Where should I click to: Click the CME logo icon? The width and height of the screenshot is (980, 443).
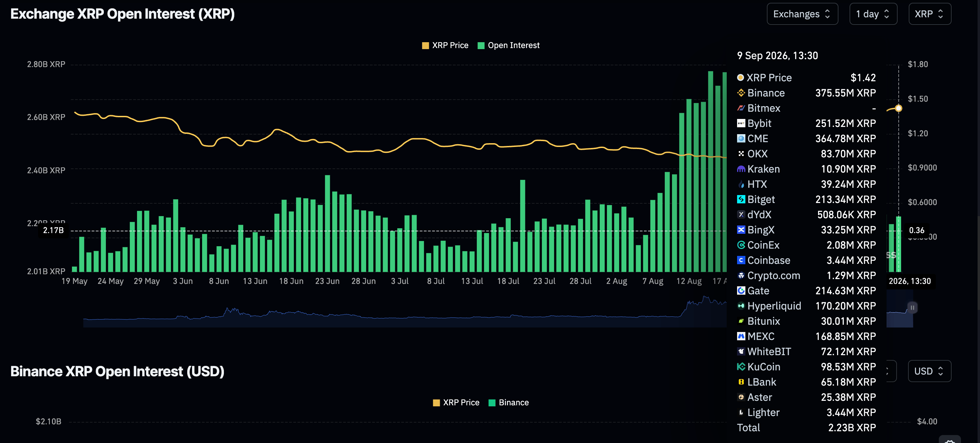click(x=741, y=138)
